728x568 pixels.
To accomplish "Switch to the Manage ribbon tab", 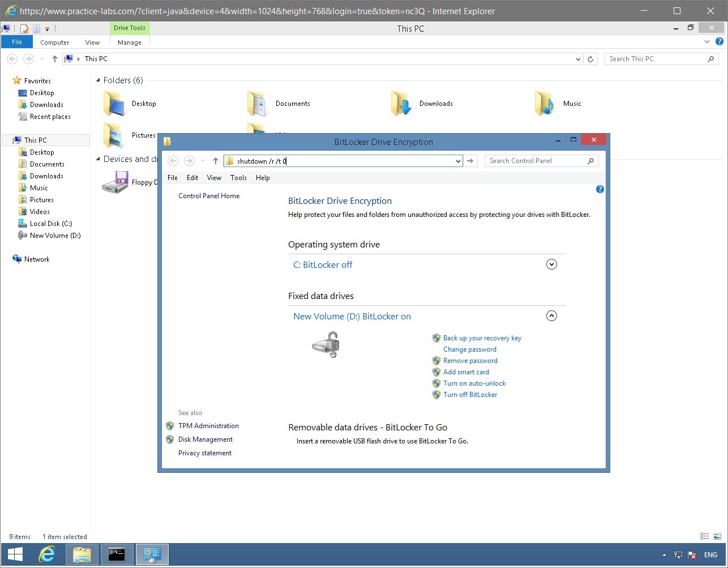I will point(129,42).
